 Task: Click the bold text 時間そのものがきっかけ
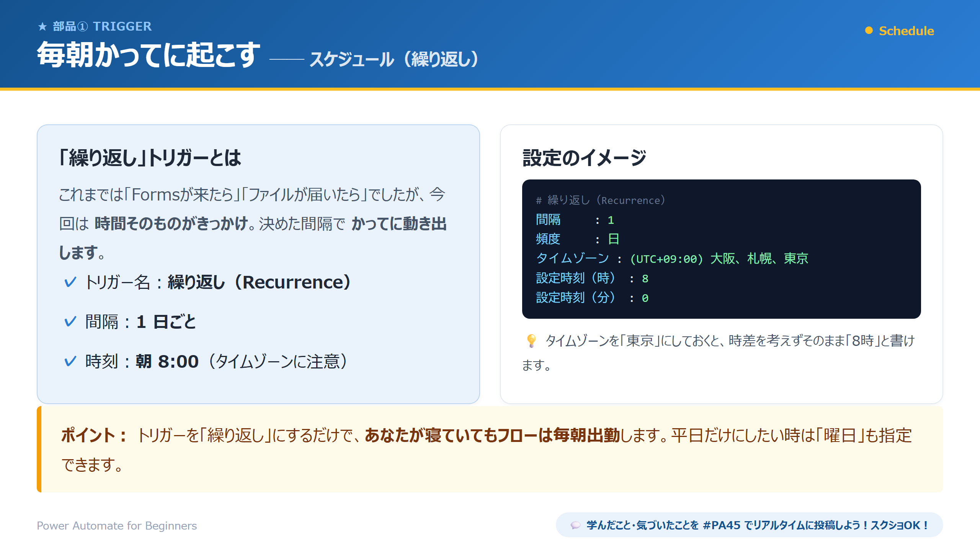(x=171, y=224)
